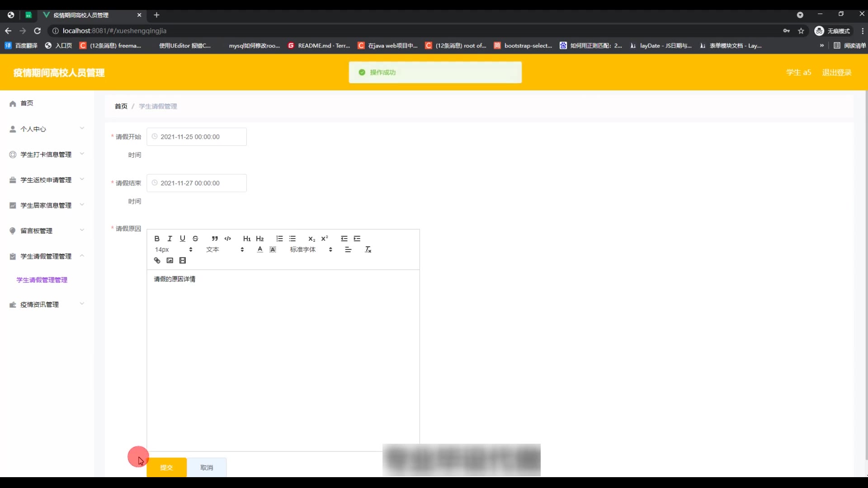Clear text formatting
868x488 pixels.
(x=368, y=249)
